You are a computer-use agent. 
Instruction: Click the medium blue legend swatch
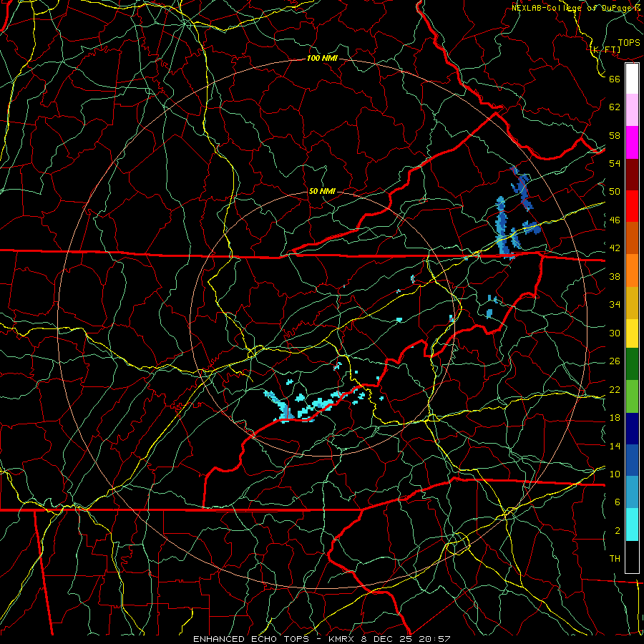(x=632, y=460)
